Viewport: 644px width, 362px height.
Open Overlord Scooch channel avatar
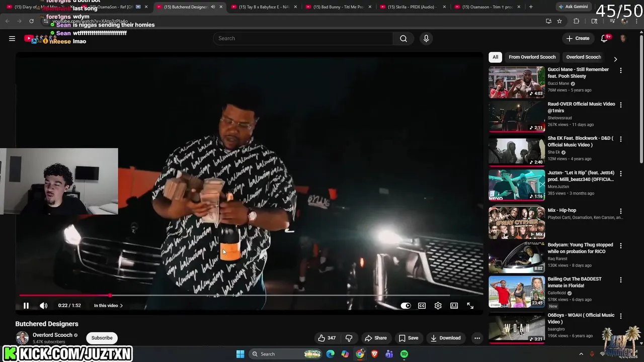(x=22, y=338)
